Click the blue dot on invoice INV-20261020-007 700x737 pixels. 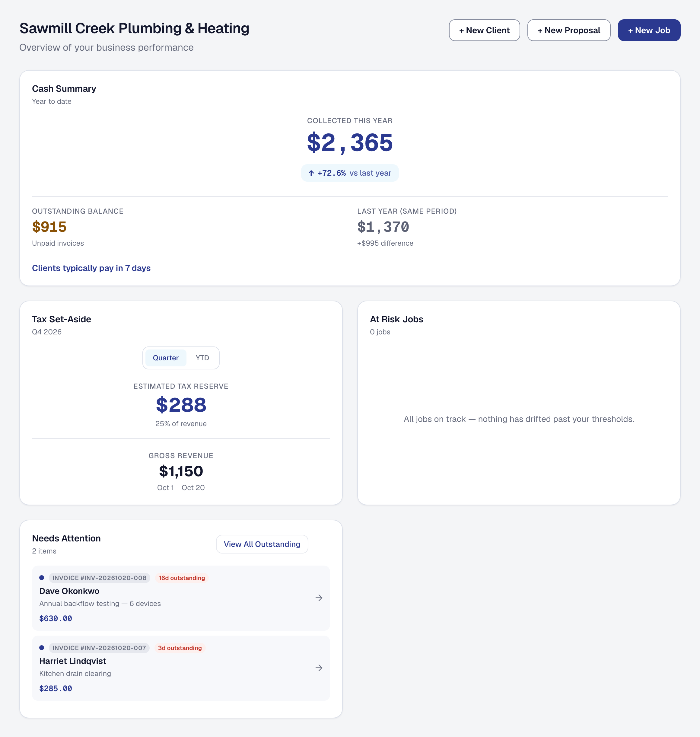click(x=42, y=648)
